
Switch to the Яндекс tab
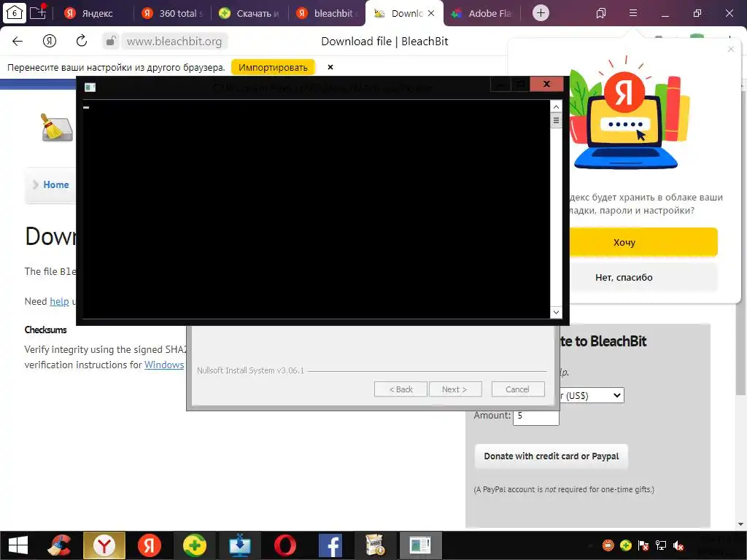click(x=91, y=13)
